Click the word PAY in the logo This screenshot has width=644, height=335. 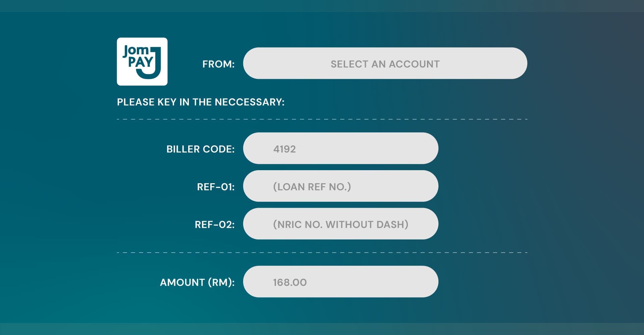click(141, 62)
